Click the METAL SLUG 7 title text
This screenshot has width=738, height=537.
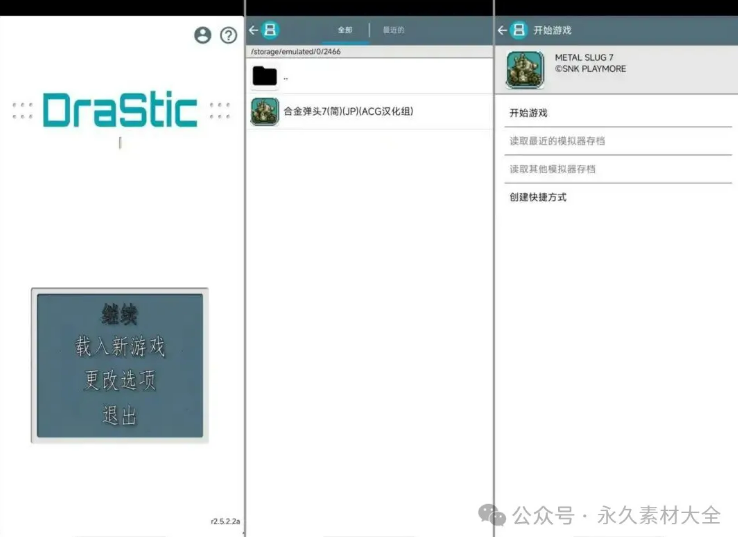coord(584,57)
